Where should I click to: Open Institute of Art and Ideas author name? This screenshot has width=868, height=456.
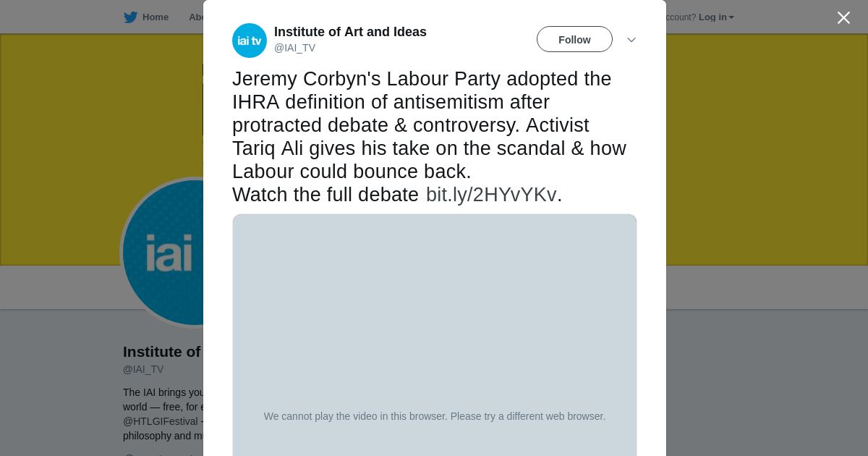350,32
